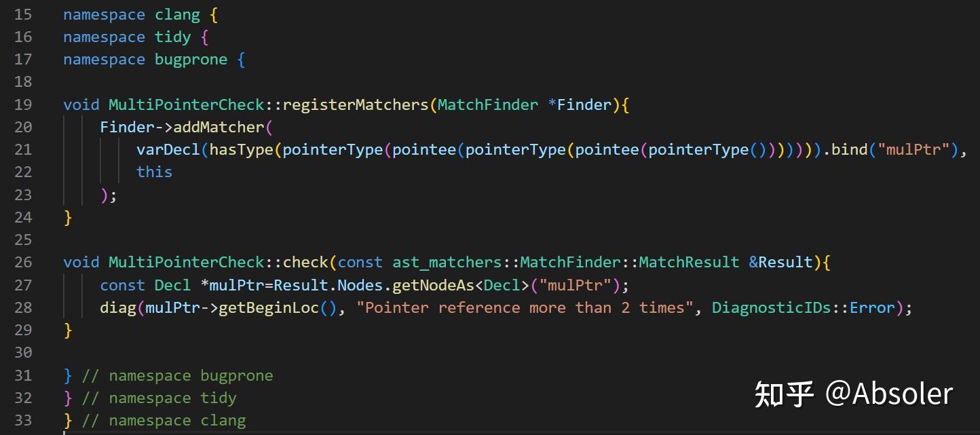Click the "mulPtr" string inside bind()
980x435 pixels.
914,149
